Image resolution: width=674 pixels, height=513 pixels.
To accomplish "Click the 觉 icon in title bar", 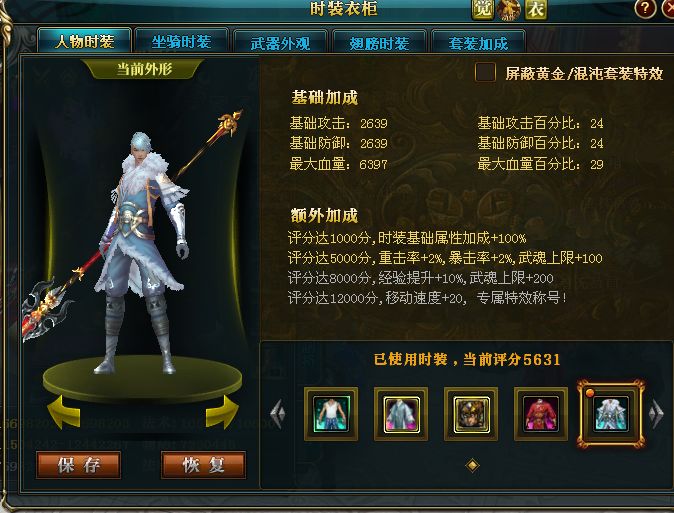I will [x=483, y=9].
